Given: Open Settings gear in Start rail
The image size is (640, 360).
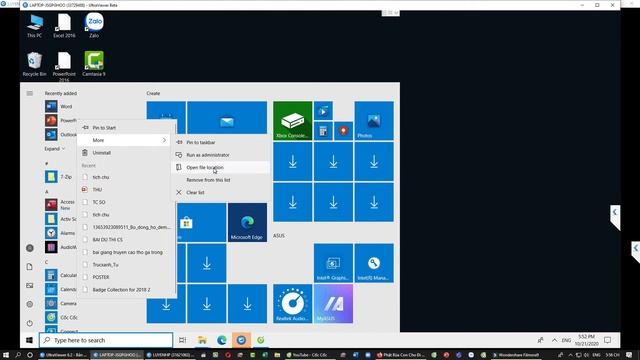Looking at the screenshot, I should (29, 304).
